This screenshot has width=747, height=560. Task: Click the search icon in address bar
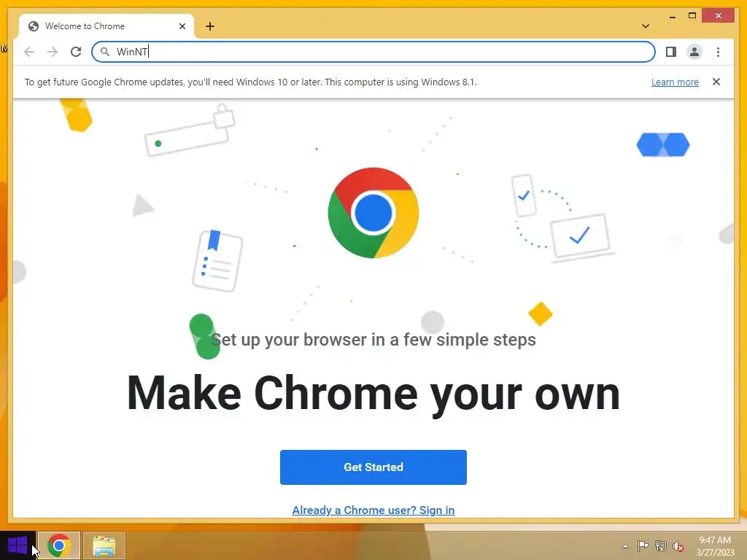point(105,52)
